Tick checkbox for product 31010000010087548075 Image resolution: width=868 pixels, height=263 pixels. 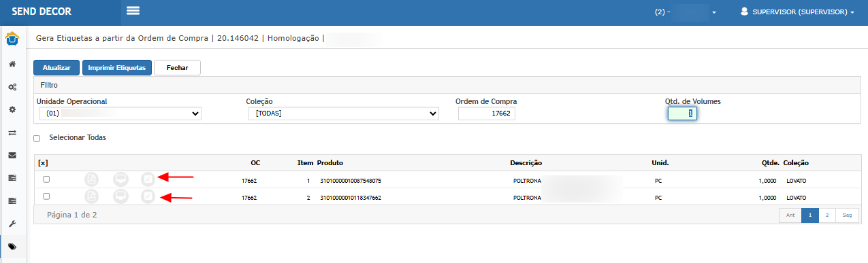[x=46, y=179]
